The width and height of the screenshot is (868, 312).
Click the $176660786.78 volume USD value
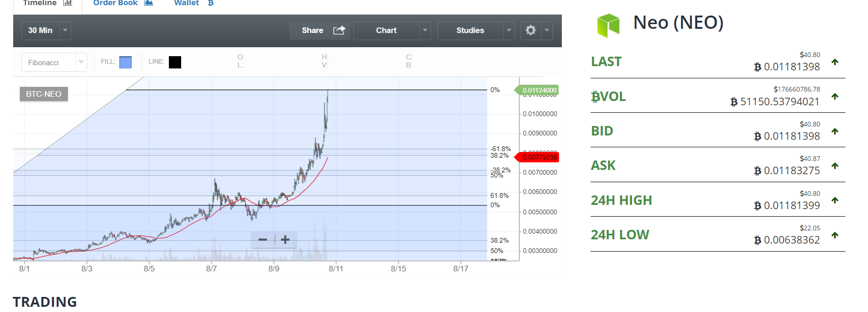797,89
